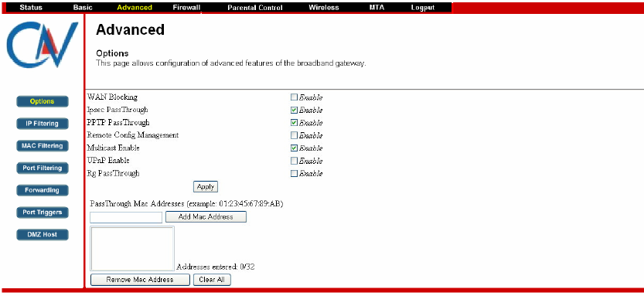644x296 pixels.
Task: Go to the Port Triggers page
Action: 43,213
